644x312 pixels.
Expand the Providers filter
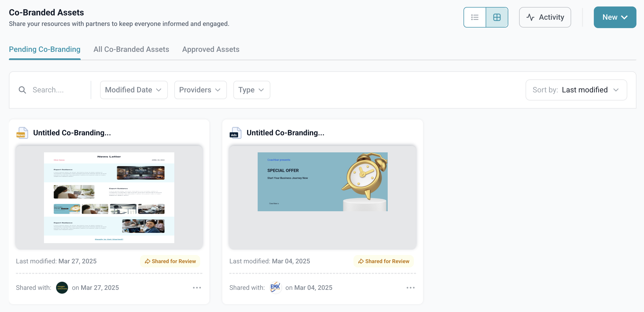200,90
